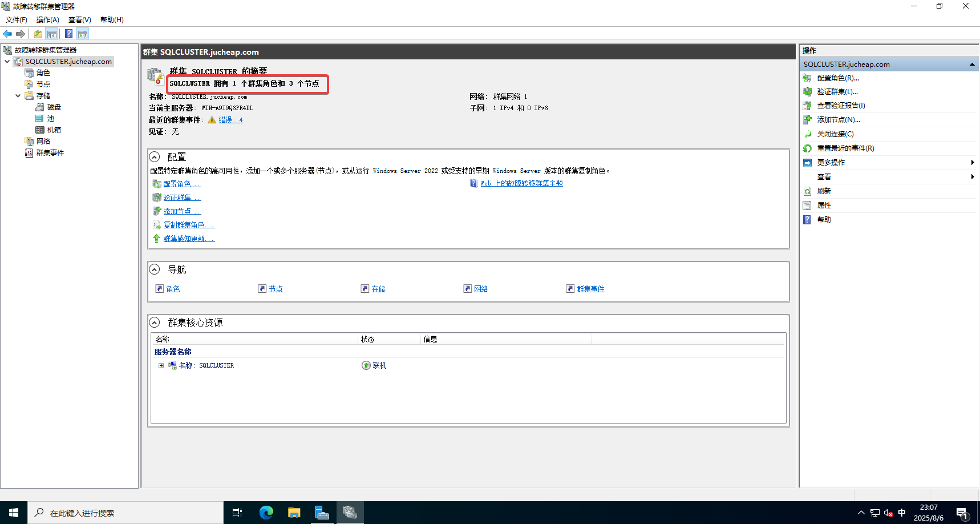This screenshot has height=524, width=980.
Task: Open the 帮助(H) menu
Action: tap(112, 19)
